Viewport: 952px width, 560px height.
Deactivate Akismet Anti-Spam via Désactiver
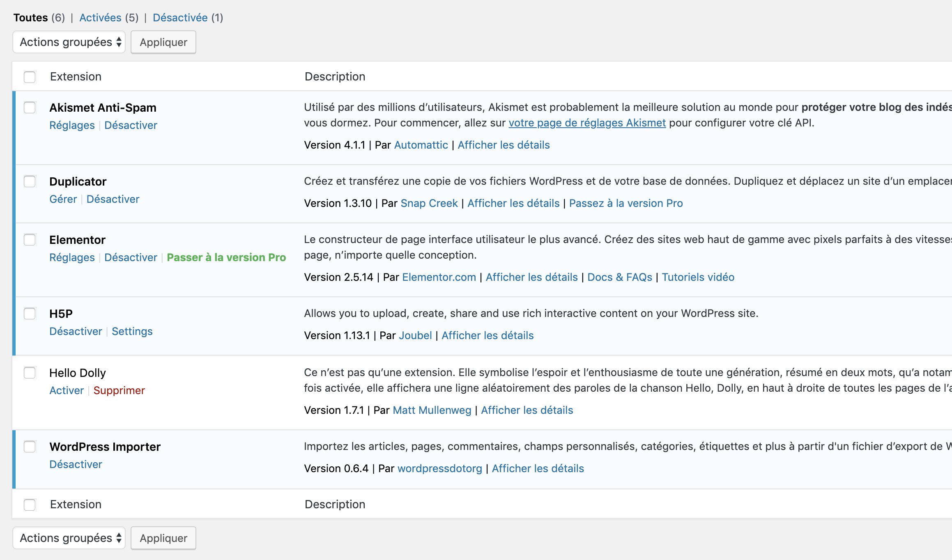(x=131, y=125)
